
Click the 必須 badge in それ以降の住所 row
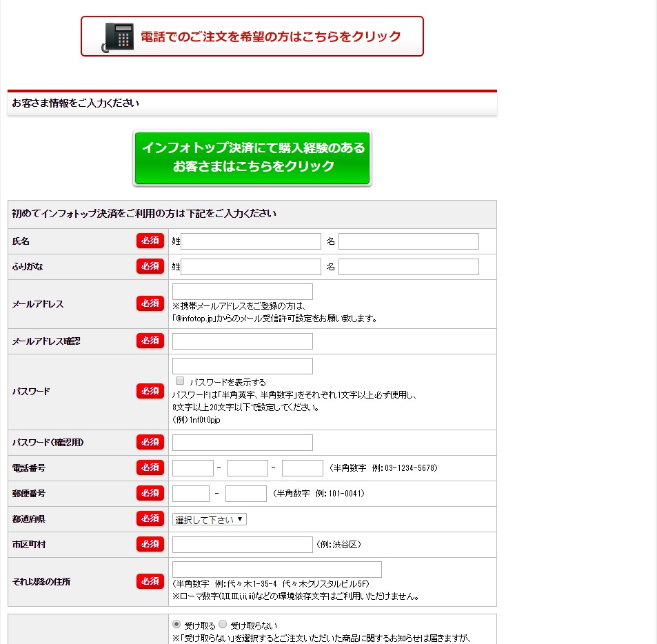(x=150, y=581)
